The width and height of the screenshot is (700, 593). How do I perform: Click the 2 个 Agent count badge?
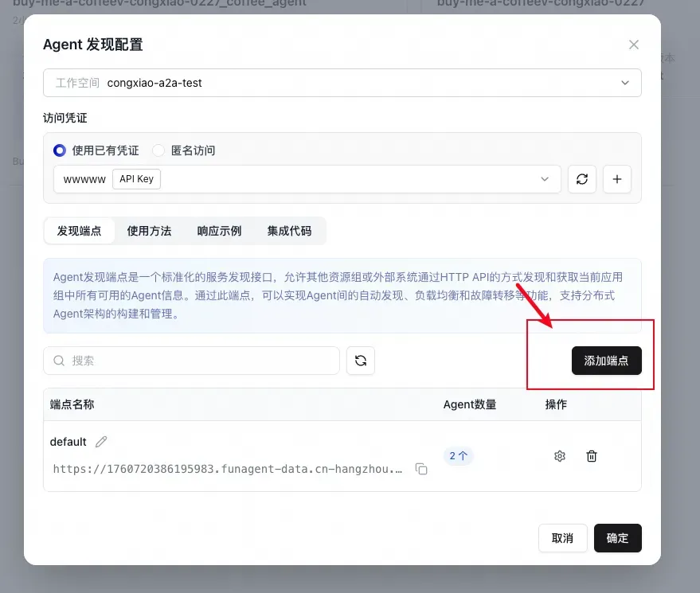coord(458,456)
